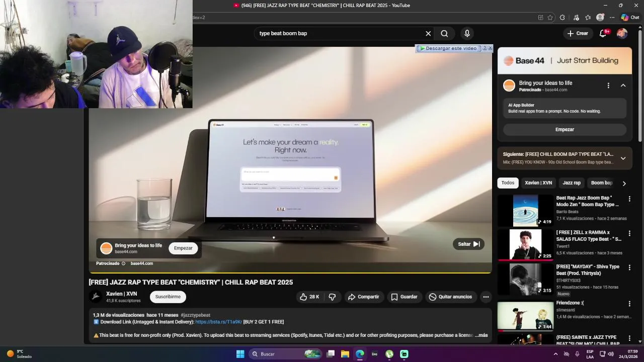Open the Windows Start menu
644x362 pixels.
tap(240, 354)
